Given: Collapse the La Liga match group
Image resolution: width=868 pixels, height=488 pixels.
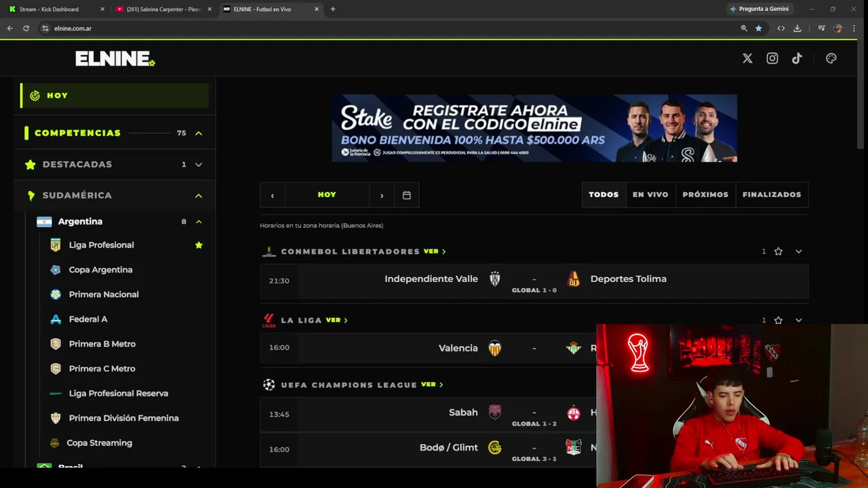Looking at the screenshot, I should [x=799, y=321].
